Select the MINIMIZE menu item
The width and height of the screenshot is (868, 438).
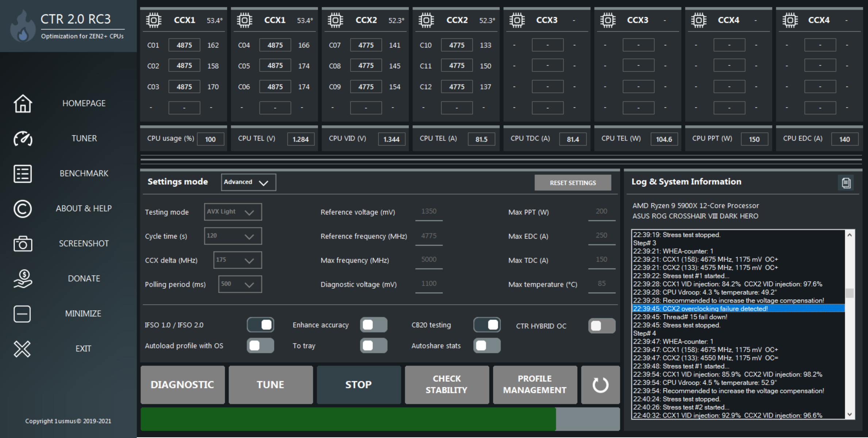83,314
